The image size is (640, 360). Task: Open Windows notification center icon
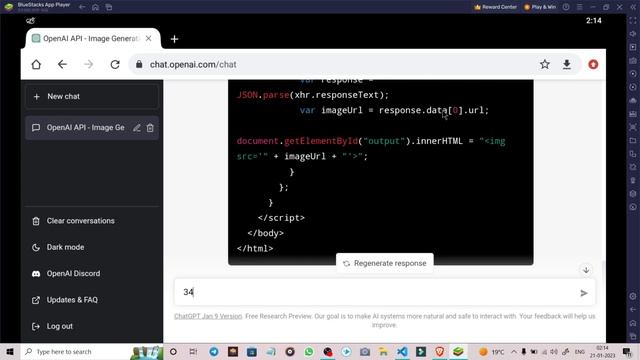[x=627, y=352]
